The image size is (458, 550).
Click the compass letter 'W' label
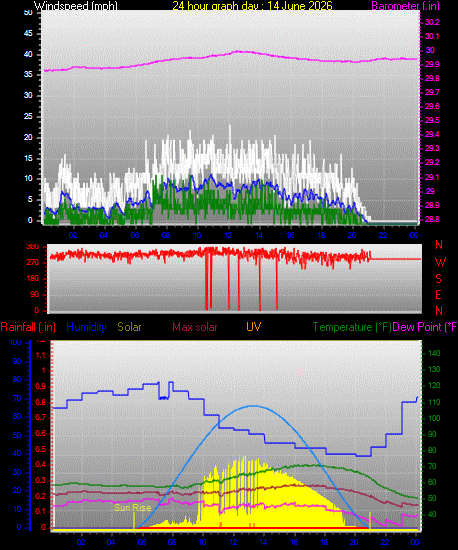440,261
